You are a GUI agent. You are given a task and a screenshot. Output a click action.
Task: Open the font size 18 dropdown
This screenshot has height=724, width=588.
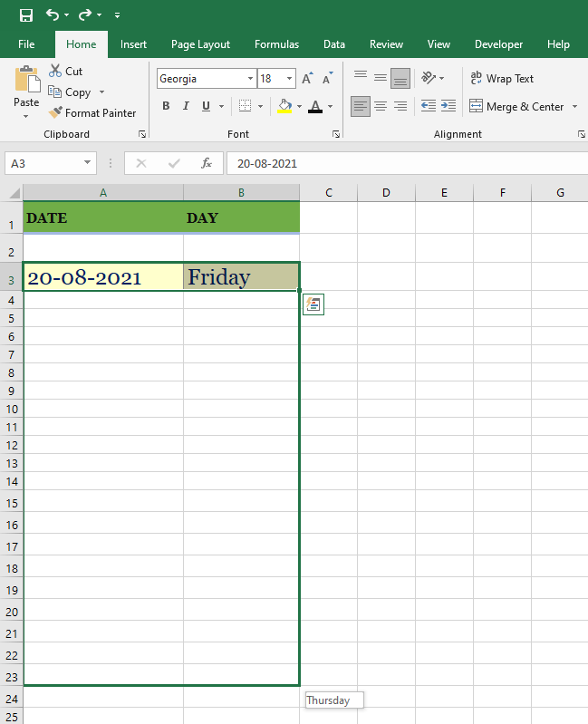tap(289, 79)
